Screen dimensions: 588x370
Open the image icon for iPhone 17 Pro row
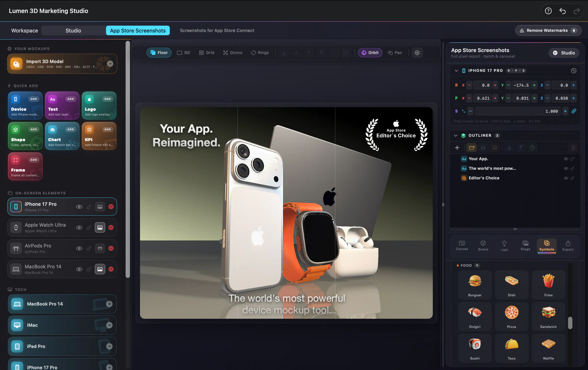(100, 207)
